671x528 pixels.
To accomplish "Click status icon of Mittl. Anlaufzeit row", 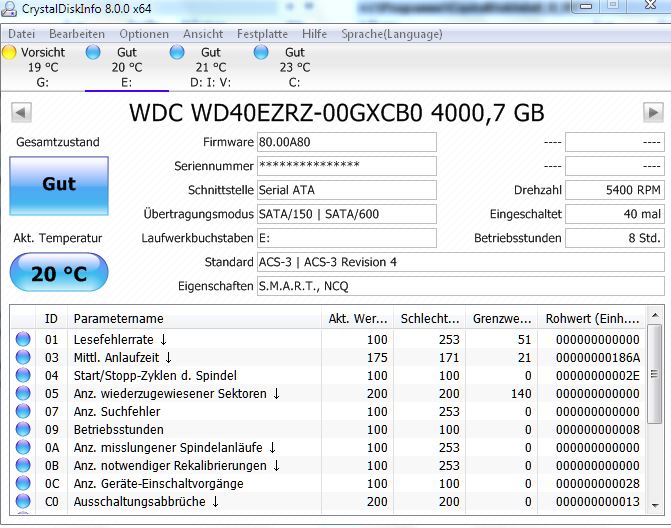I will (23, 357).
